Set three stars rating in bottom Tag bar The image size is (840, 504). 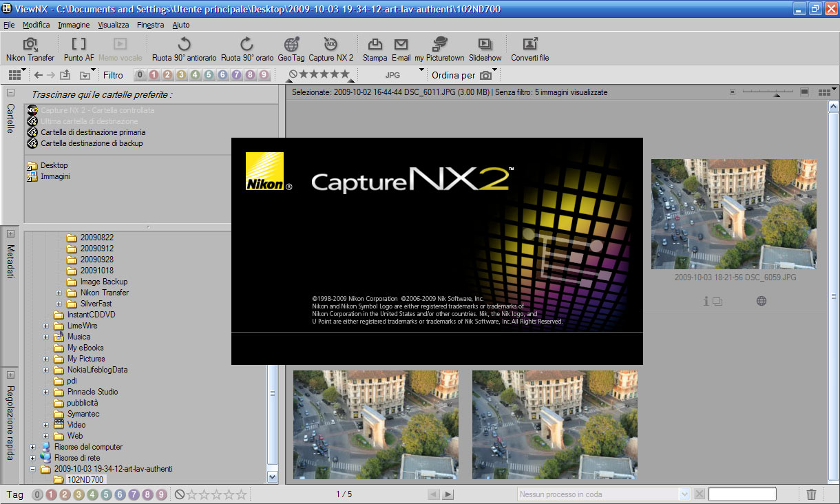pos(217,494)
